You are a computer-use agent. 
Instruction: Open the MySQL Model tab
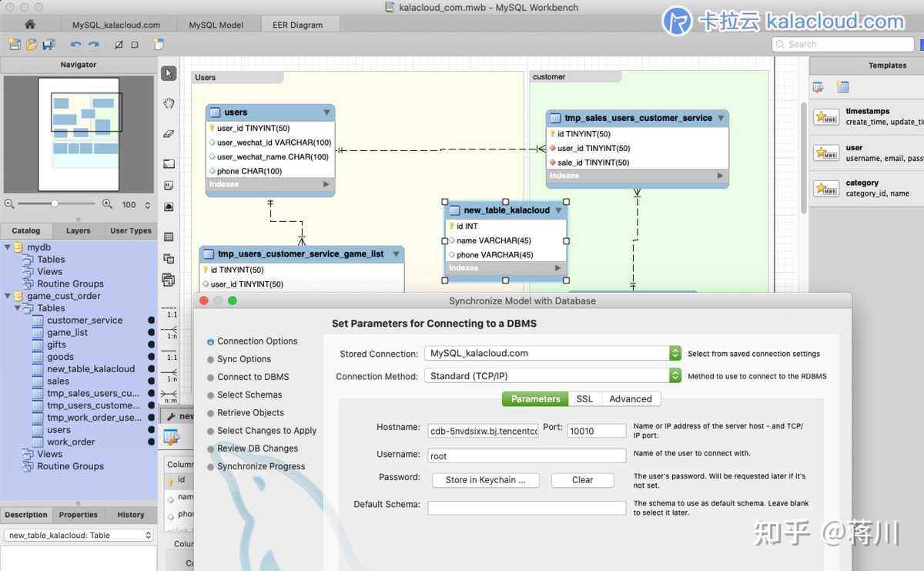coord(216,25)
